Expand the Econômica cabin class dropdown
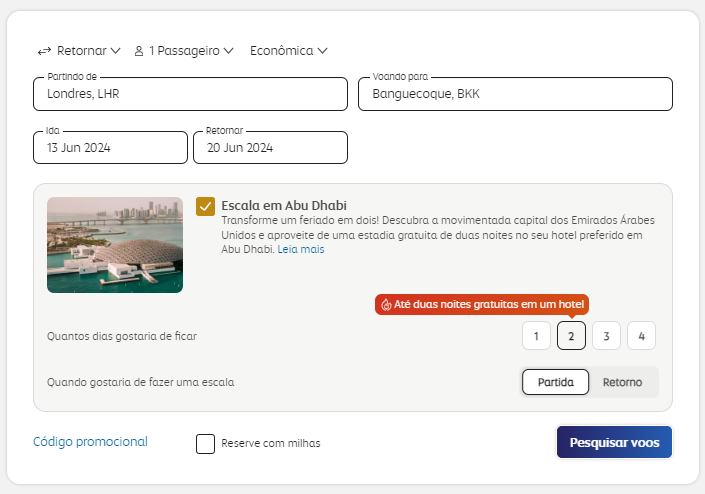Screen dimensions: 705x494 [289, 50]
